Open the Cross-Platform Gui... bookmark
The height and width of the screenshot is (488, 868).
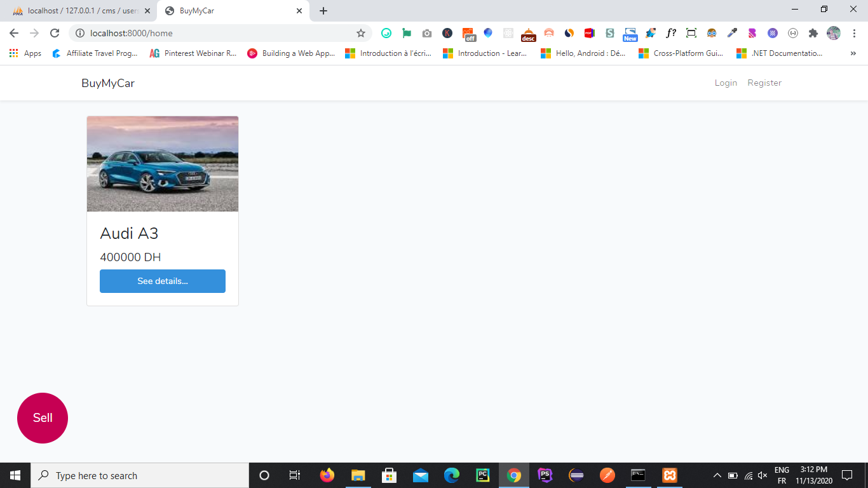(681, 53)
